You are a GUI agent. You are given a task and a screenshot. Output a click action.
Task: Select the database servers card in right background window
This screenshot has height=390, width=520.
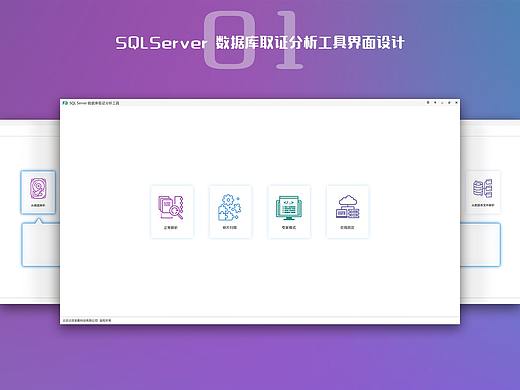483,192
